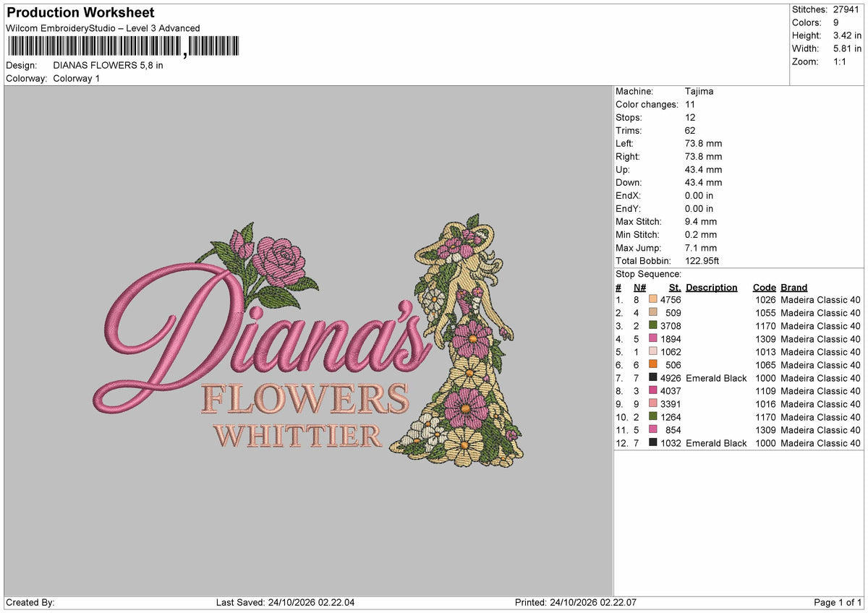Select 'Emerald Black' in stop row 7

tap(716, 378)
